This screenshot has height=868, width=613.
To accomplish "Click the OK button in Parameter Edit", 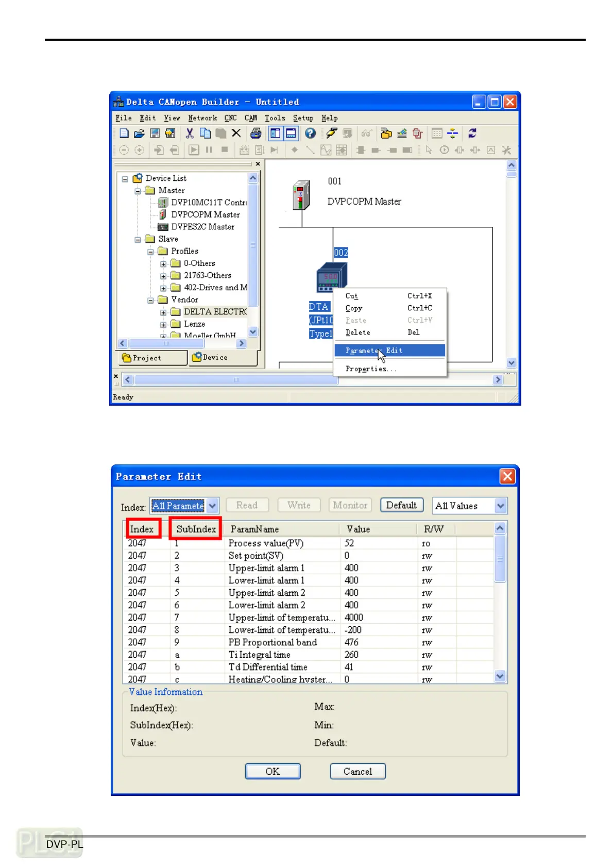I will (273, 771).
